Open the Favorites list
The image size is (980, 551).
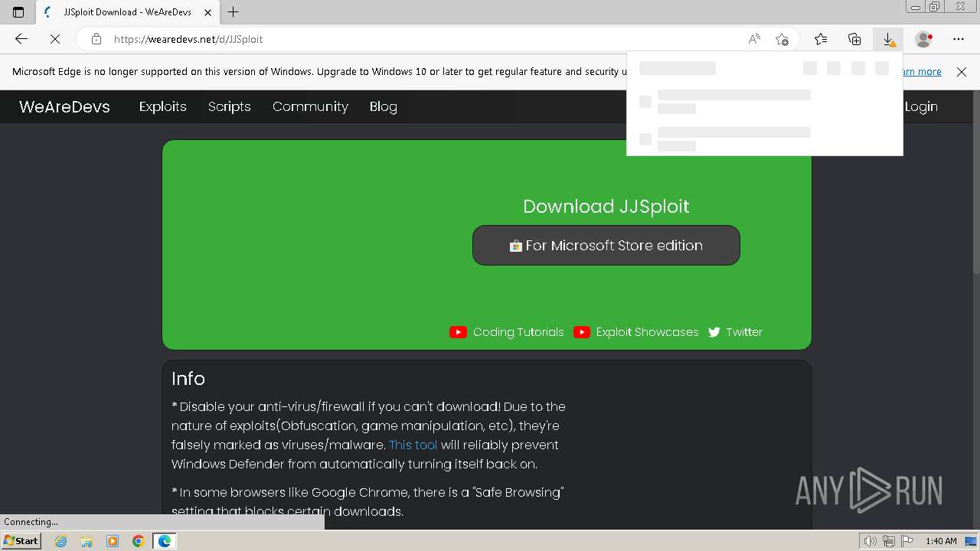[821, 39]
